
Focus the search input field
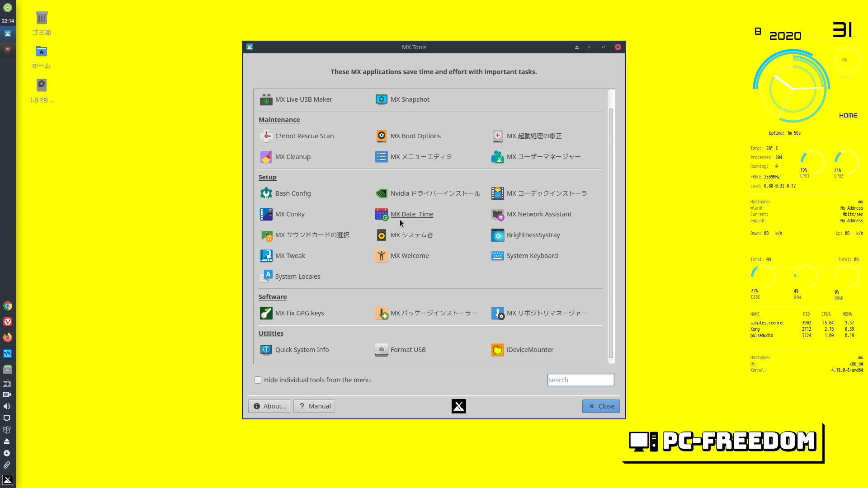pos(580,380)
